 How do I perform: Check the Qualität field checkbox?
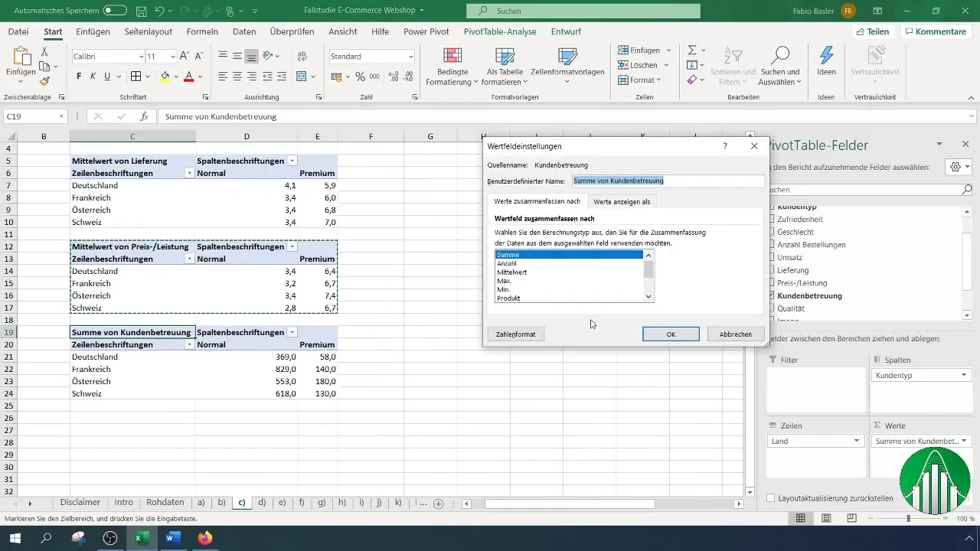(x=771, y=308)
